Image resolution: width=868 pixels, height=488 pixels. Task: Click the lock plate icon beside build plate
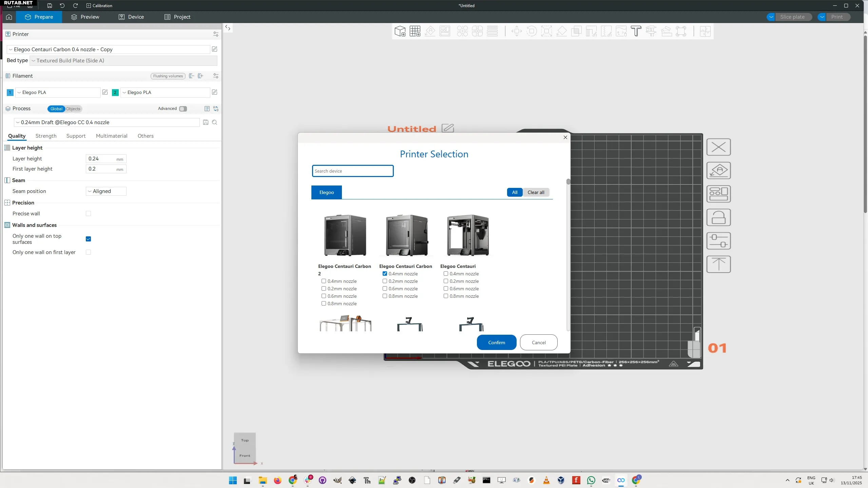click(x=718, y=218)
